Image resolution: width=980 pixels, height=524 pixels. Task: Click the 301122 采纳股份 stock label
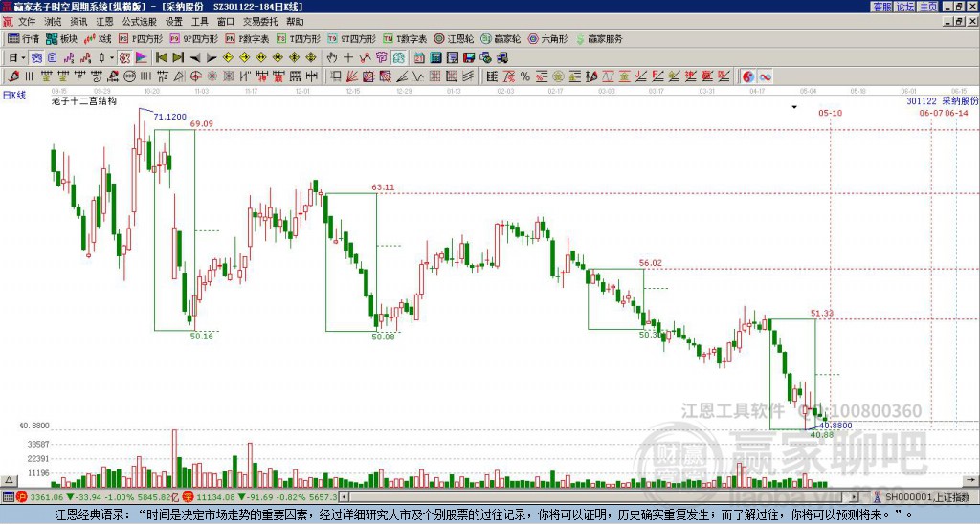point(943,100)
